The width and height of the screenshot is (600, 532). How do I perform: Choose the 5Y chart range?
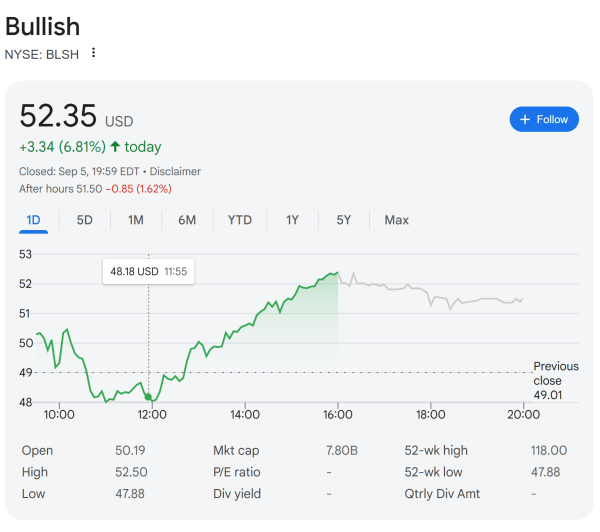pos(344,220)
